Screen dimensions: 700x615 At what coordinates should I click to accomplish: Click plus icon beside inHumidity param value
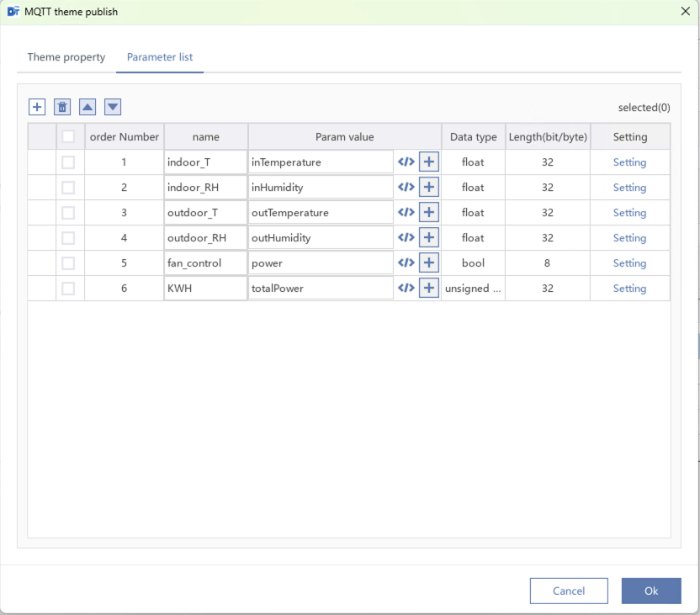[429, 188]
